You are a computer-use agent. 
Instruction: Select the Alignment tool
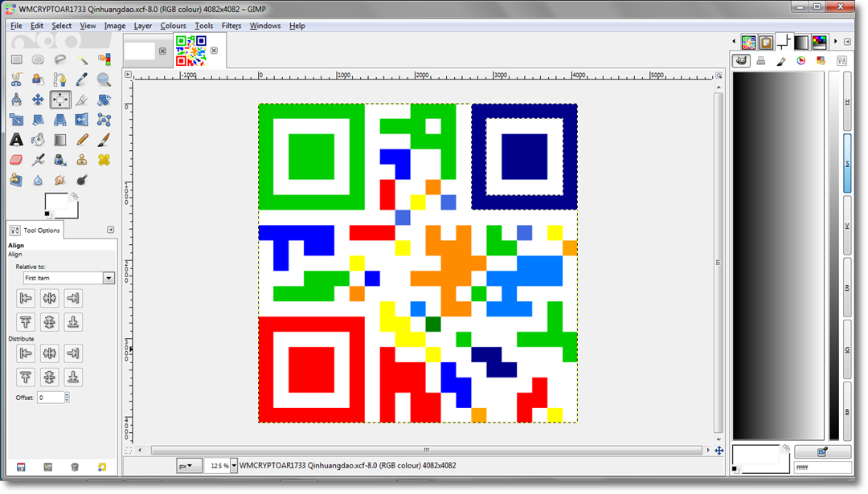pos(59,100)
